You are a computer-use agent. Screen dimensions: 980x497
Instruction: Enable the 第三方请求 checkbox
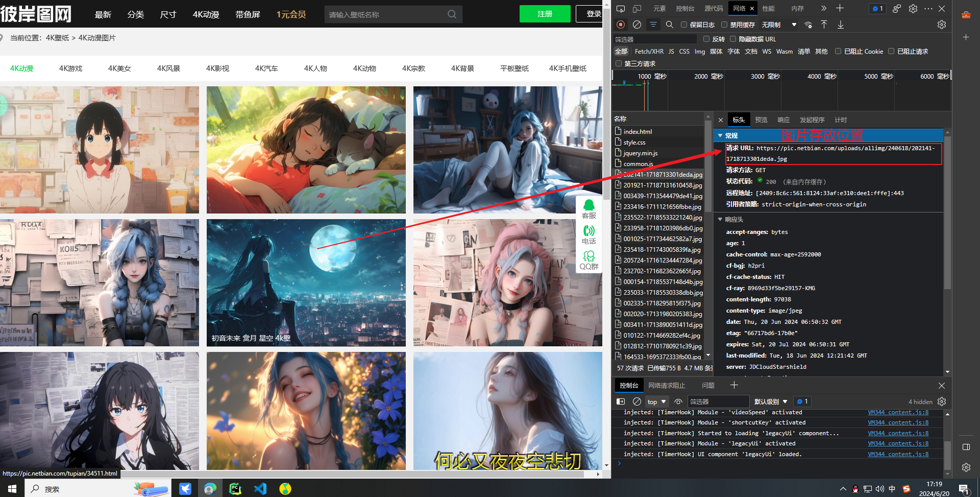[619, 63]
